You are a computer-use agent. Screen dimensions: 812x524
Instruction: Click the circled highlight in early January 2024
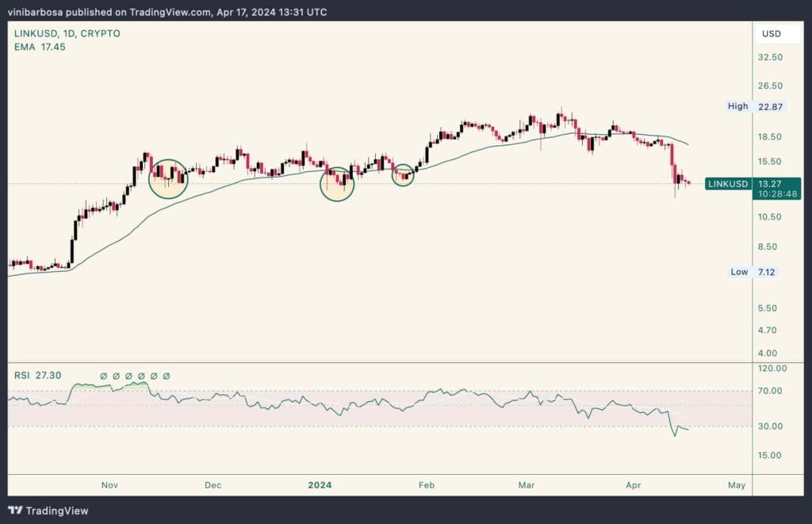click(337, 184)
